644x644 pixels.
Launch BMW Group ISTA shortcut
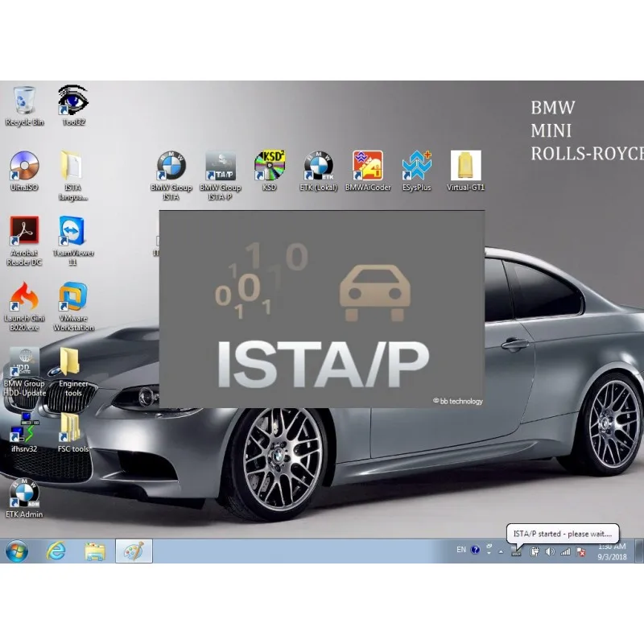[171, 175]
